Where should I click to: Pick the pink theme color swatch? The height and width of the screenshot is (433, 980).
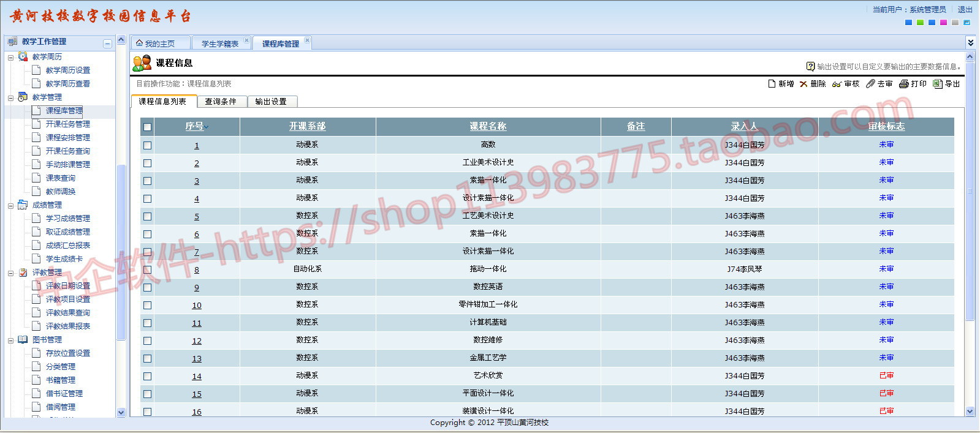point(943,23)
